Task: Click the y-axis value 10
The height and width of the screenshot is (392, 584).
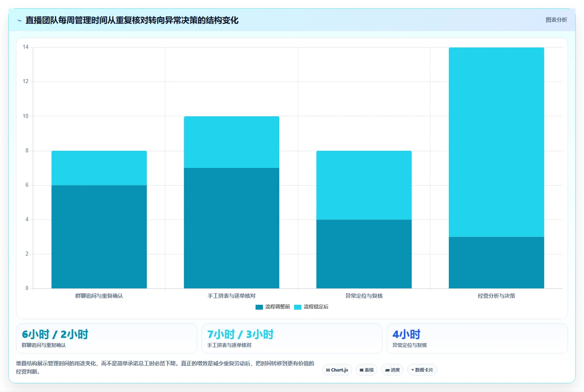Action: [x=25, y=116]
